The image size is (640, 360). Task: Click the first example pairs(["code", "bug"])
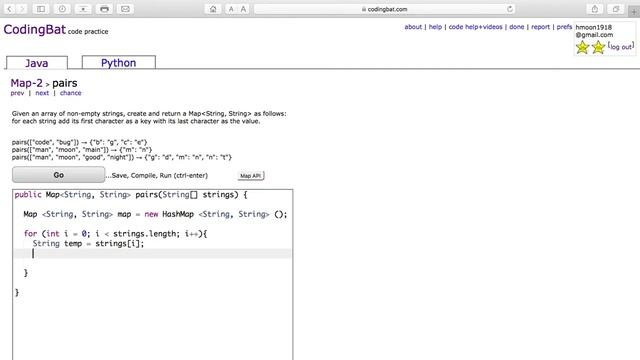point(79,142)
